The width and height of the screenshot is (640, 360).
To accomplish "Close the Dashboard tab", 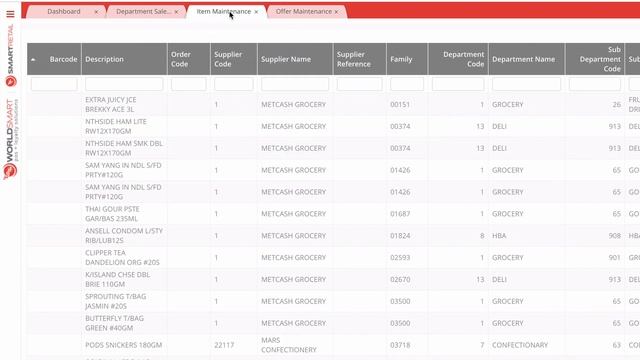I will (x=96, y=12).
